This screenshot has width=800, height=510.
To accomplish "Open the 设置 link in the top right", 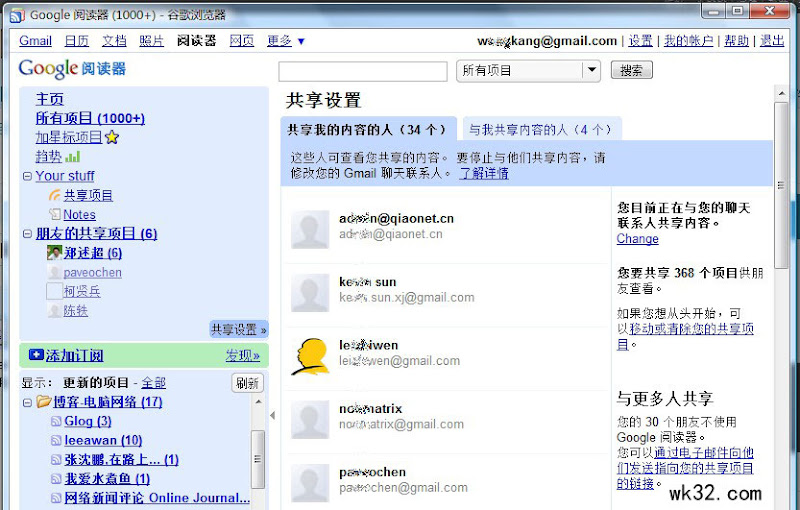I will pyautogui.click(x=640, y=41).
